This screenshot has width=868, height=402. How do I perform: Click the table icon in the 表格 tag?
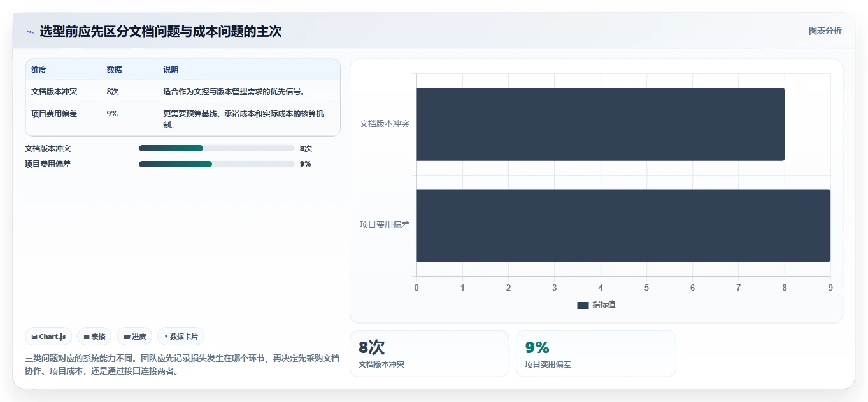[87, 336]
